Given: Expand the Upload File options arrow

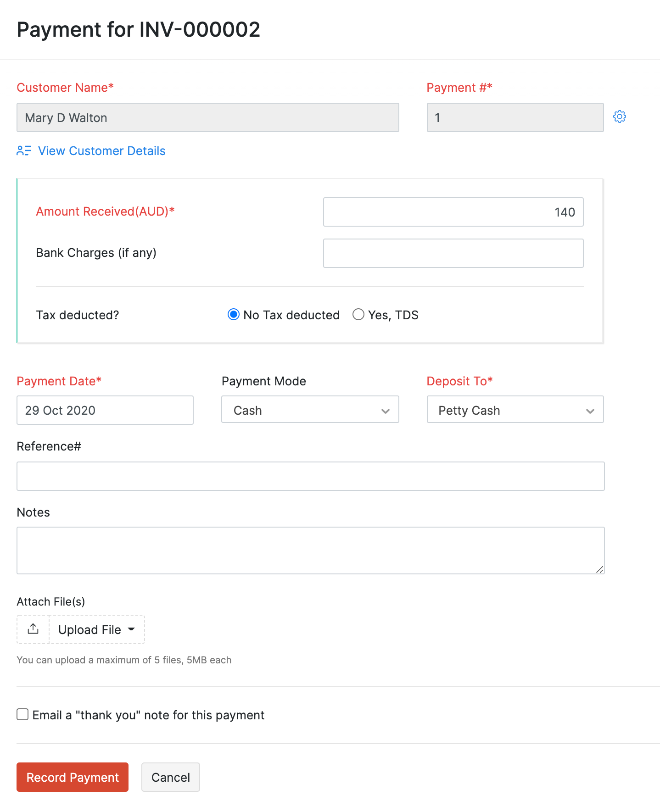Looking at the screenshot, I should pyautogui.click(x=132, y=629).
